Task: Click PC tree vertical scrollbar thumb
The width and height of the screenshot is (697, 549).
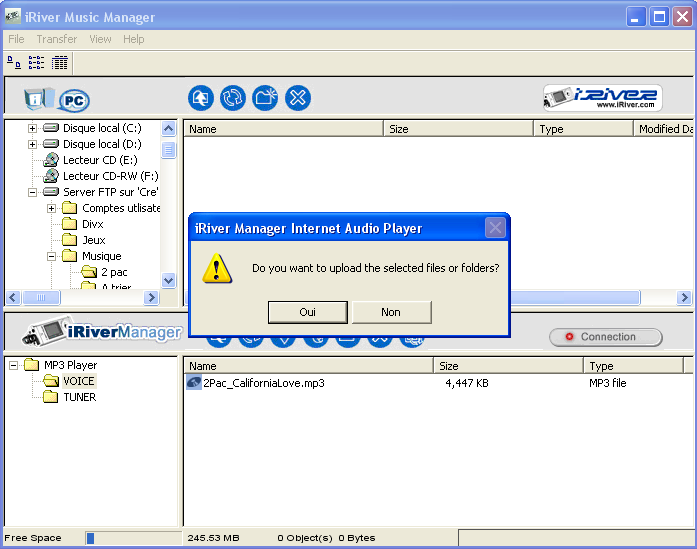Action: point(168,150)
